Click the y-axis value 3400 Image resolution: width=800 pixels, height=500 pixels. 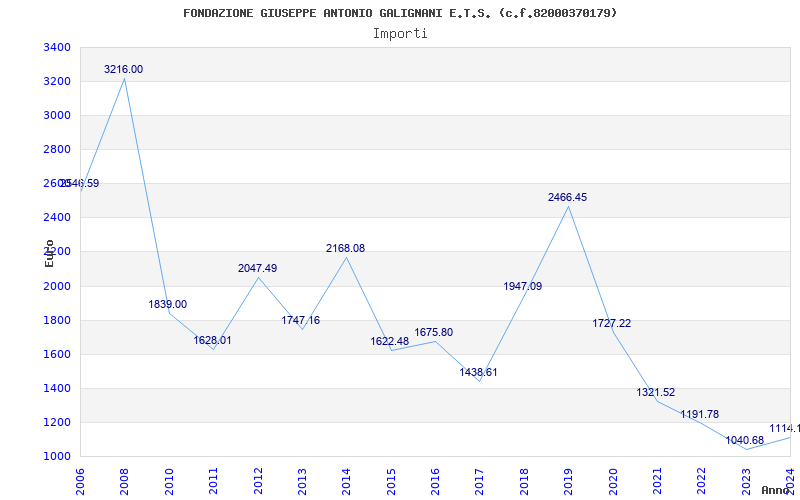57,48
